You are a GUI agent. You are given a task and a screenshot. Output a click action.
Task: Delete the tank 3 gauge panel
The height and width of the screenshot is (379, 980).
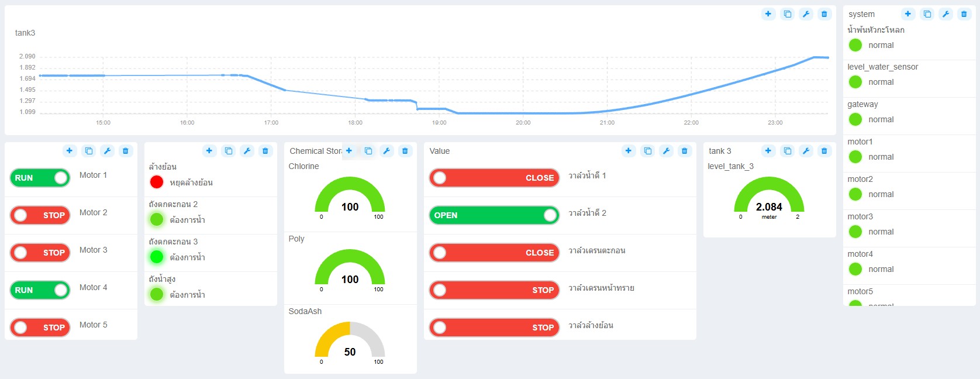click(x=824, y=151)
